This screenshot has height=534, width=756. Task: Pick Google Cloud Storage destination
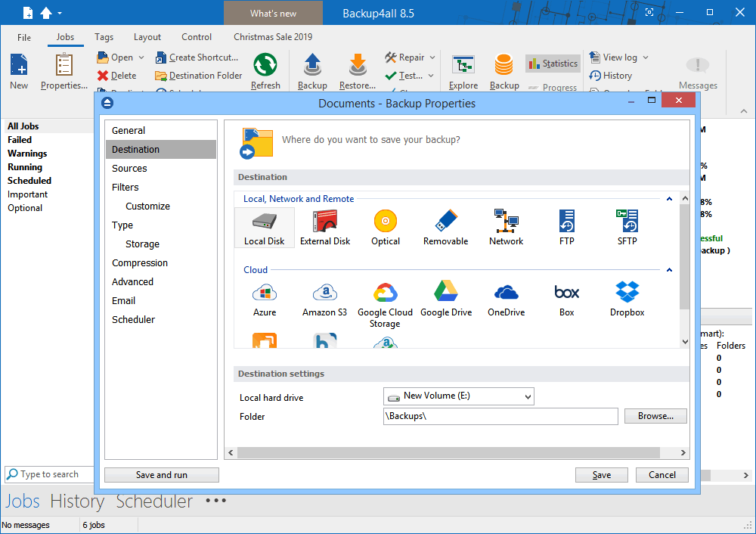pos(385,305)
